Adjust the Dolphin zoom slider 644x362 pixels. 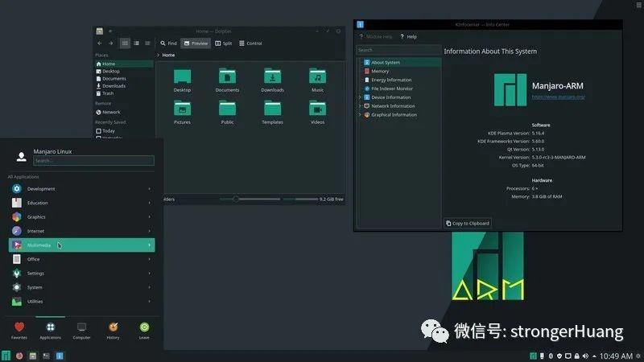(250, 199)
